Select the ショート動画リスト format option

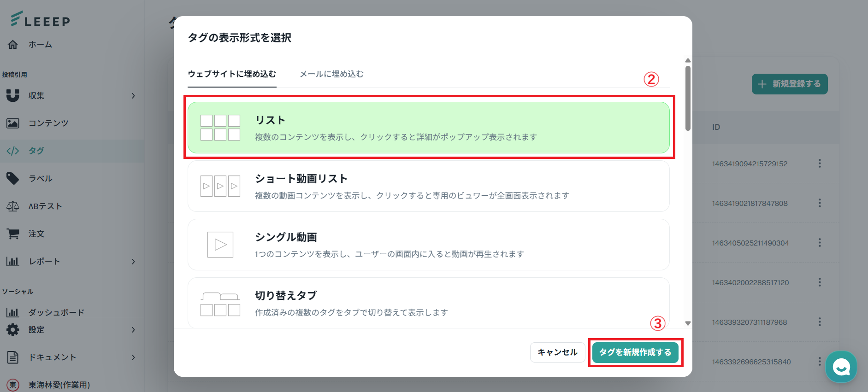click(428, 186)
